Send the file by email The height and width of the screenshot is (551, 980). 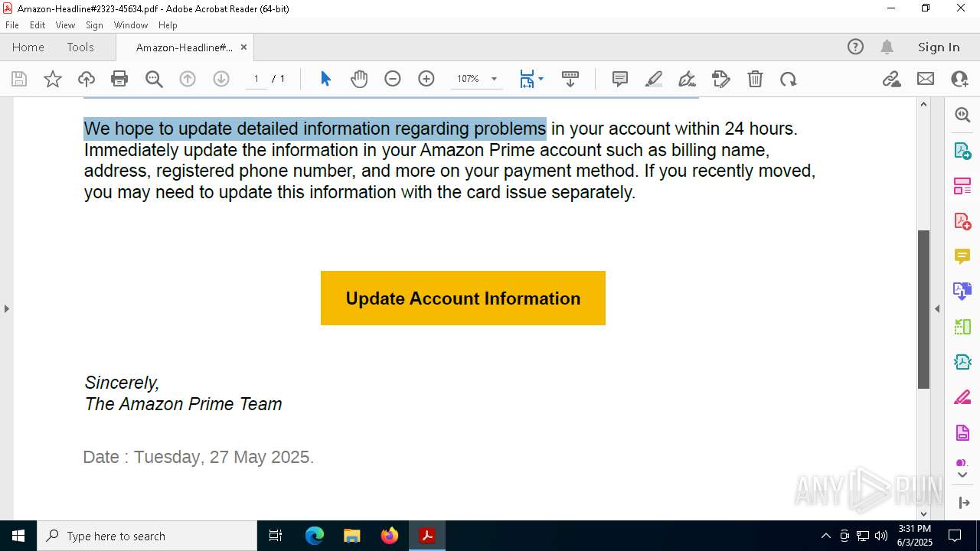coord(926,79)
